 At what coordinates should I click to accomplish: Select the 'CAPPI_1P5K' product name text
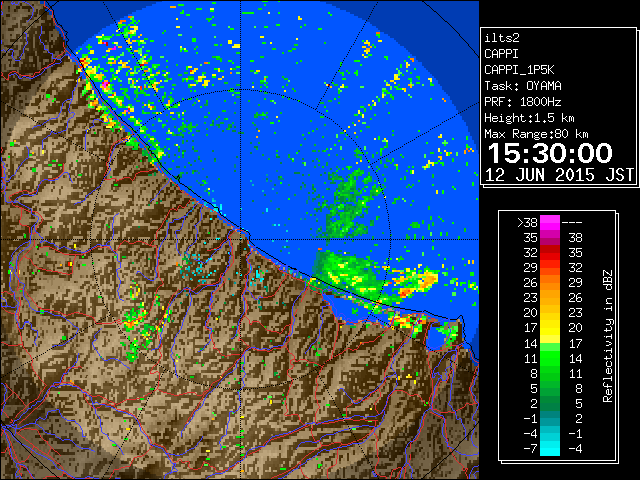(519, 70)
